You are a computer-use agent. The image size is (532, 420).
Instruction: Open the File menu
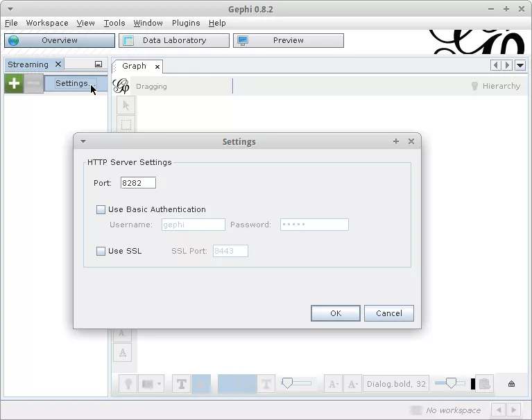pyautogui.click(x=11, y=23)
